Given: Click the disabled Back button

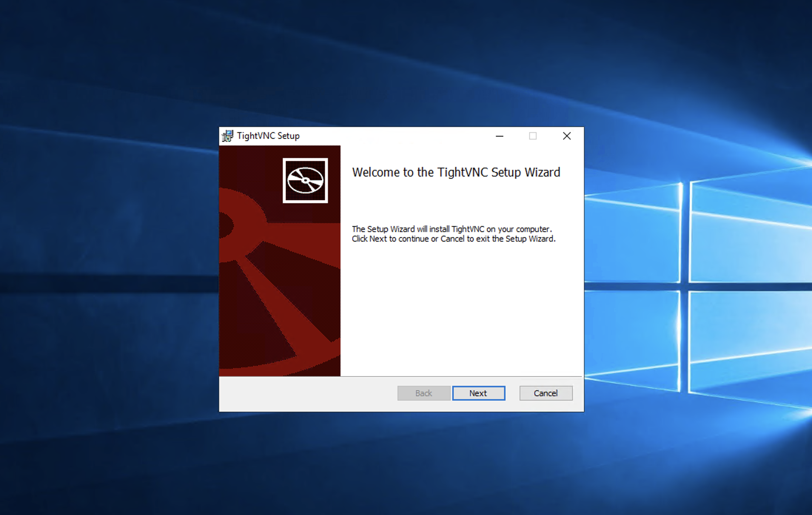Looking at the screenshot, I should pos(423,393).
